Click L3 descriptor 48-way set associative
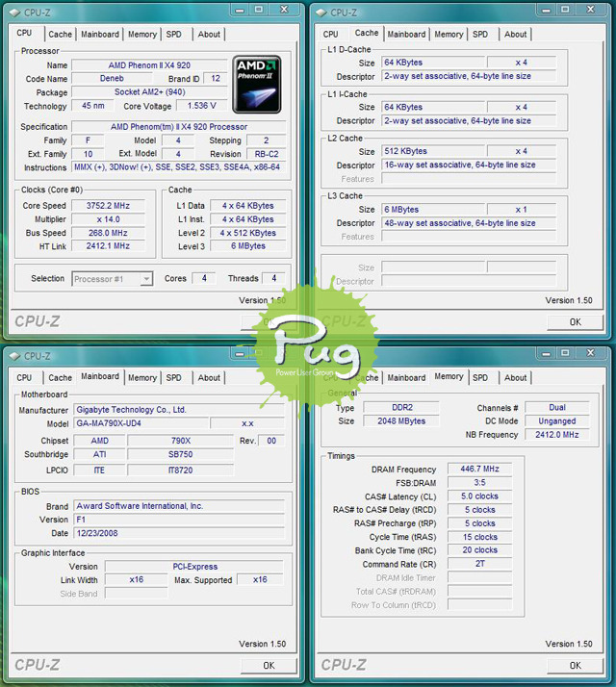The image size is (616, 687). click(x=469, y=223)
